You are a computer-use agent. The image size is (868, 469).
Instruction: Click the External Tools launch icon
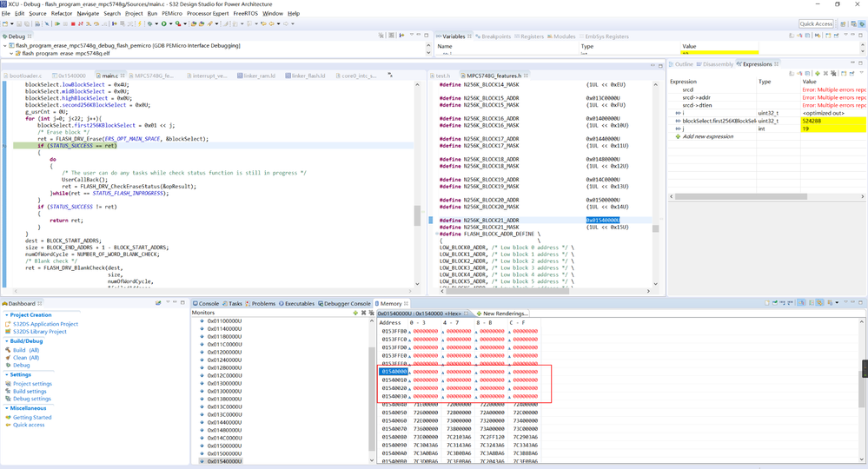(x=178, y=23)
